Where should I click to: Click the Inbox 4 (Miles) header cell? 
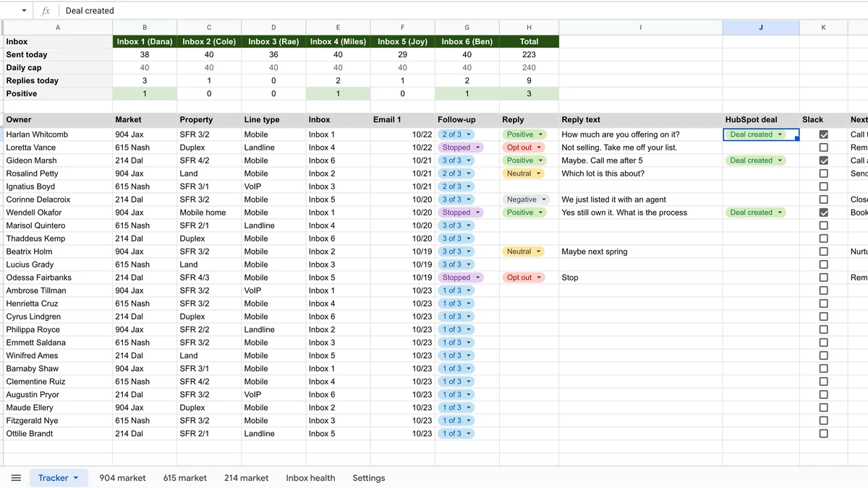point(338,42)
